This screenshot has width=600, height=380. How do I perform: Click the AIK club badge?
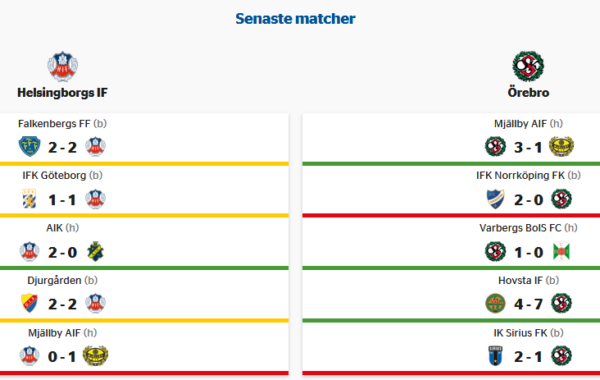[95, 251]
